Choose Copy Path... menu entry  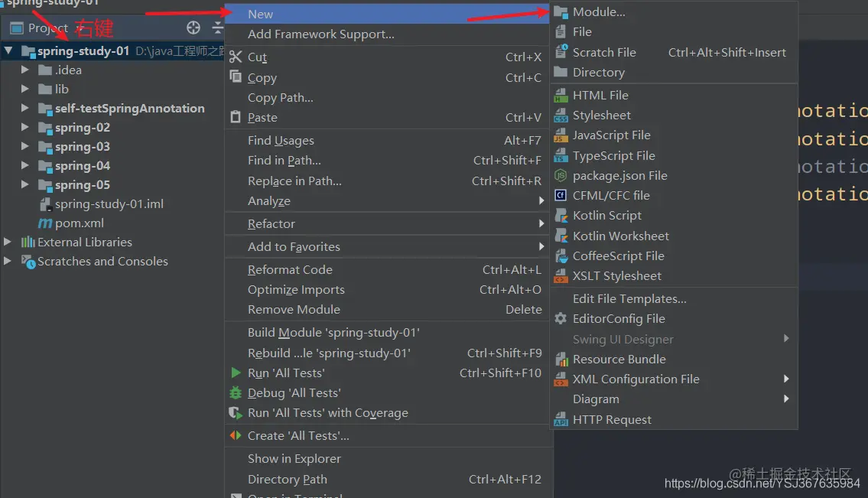(x=387, y=97)
